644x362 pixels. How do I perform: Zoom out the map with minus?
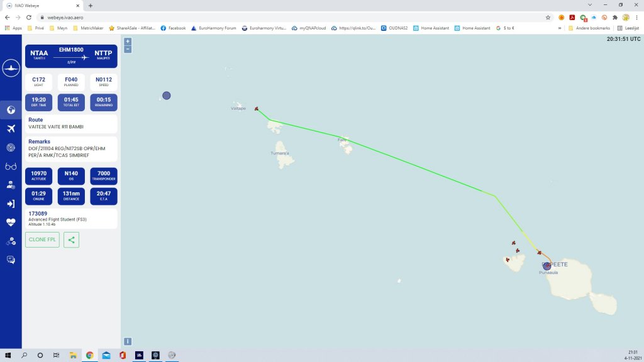pos(128,49)
